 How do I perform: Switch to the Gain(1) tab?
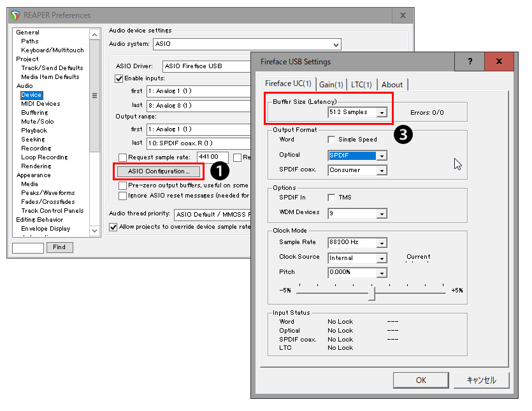coord(331,85)
